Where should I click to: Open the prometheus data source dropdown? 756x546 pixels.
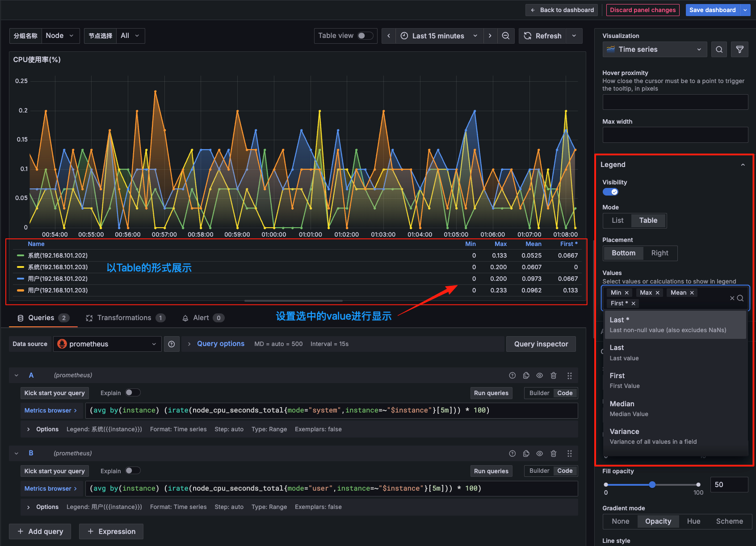(x=107, y=344)
